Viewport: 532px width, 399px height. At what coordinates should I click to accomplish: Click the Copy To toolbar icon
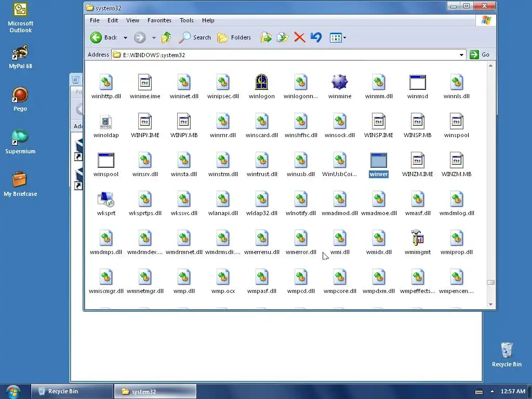point(282,37)
